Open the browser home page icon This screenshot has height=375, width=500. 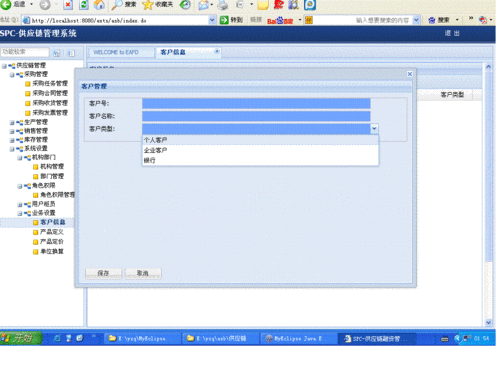click(99, 5)
